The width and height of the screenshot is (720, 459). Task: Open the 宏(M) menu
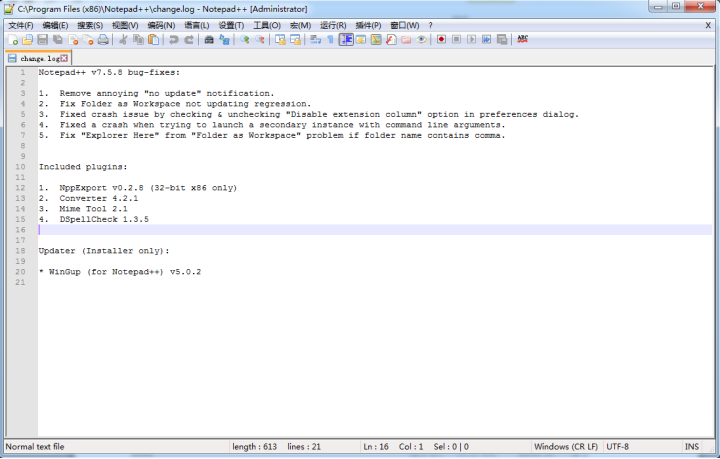[x=301, y=25]
